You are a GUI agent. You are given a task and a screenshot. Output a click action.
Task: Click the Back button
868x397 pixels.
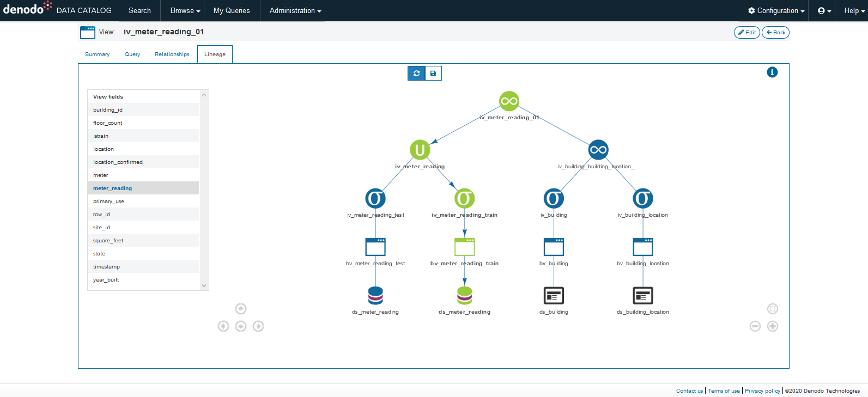775,33
